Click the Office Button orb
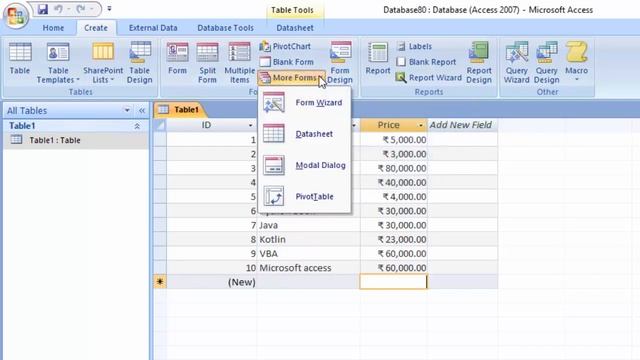Screen dimensions: 640x360 pos(16,16)
